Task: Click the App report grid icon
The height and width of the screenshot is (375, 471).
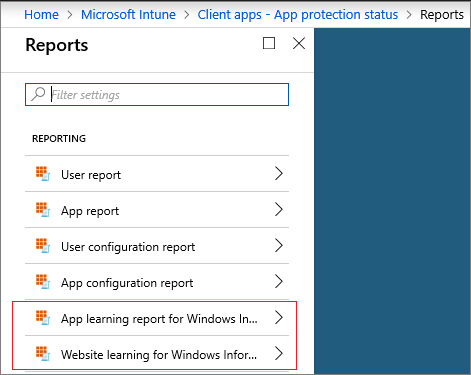Action: click(43, 209)
